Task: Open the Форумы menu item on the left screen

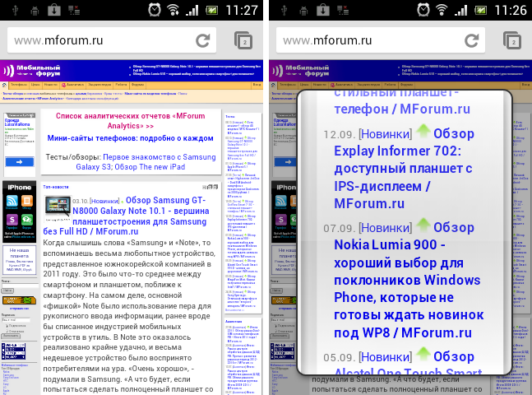Action: [x=137, y=85]
